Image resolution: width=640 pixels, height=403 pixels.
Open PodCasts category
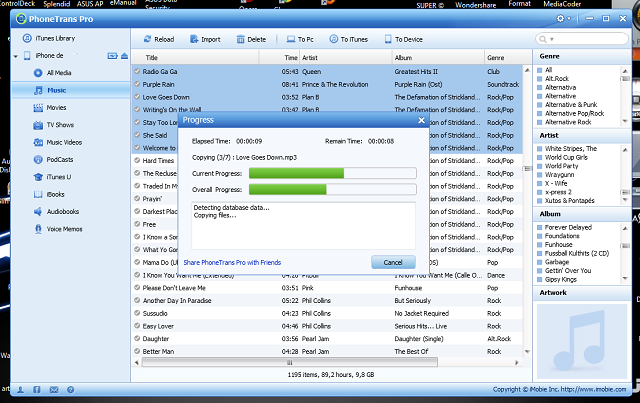coord(53,160)
